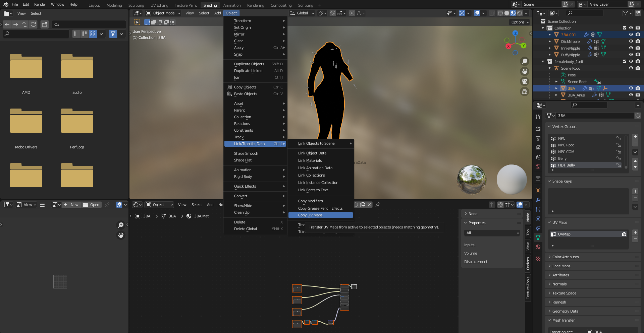Expand the Color Attributes panel
The image size is (644, 333).
pyautogui.click(x=566, y=257)
